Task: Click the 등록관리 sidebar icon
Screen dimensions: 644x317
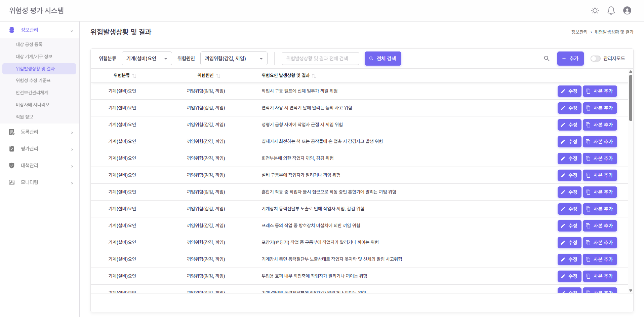Action: click(x=12, y=132)
